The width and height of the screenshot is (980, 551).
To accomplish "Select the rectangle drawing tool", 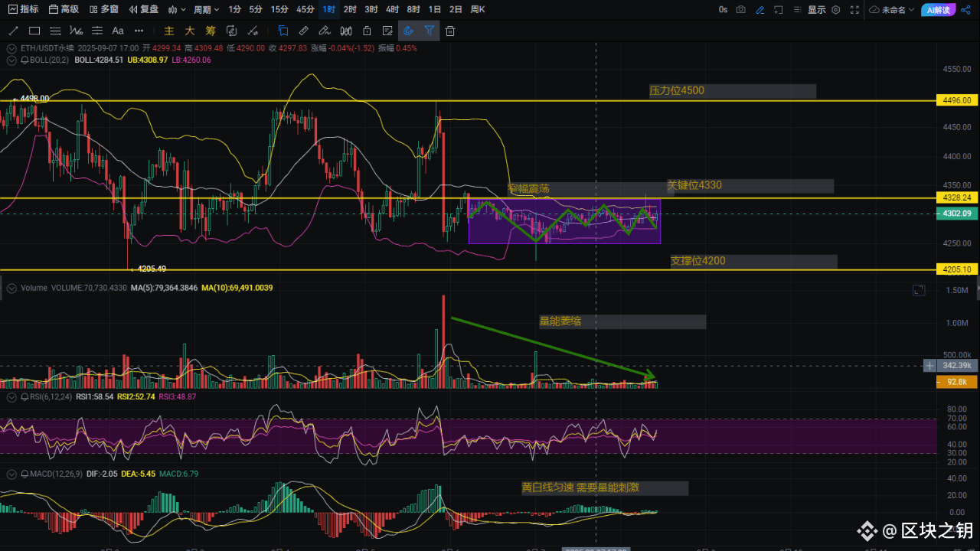I will [x=34, y=31].
